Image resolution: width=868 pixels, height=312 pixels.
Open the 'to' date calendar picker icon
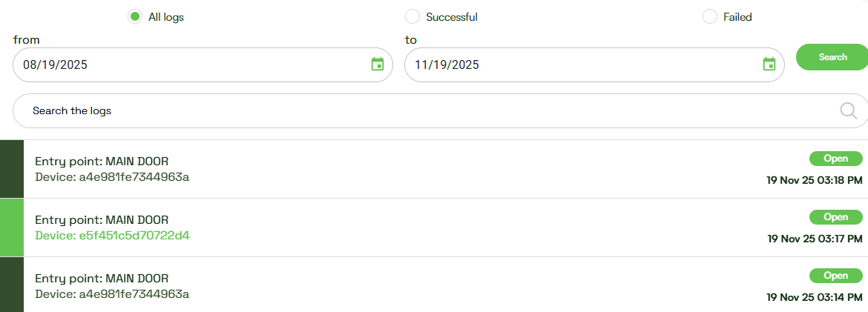tap(769, 64)
